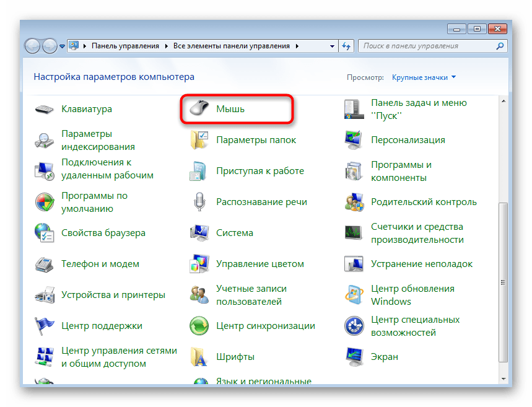Click the Управление цветом icon
Viewport: 532px width, 407px height.
coord(199,264)
